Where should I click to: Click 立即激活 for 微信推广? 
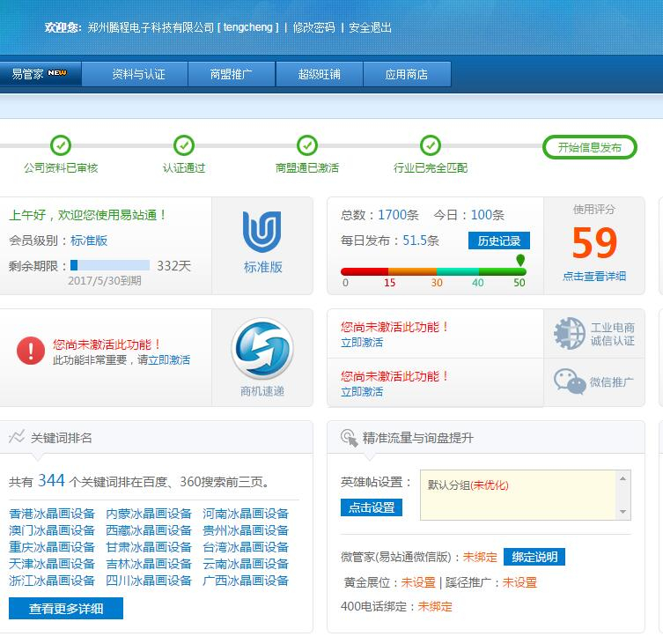(x=362, y=392)
